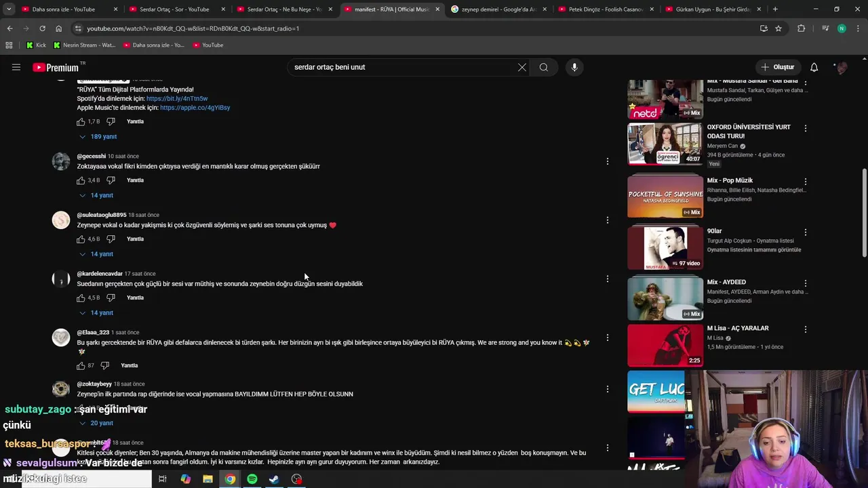
Task: Open more options for @suleataoglu8895 comment
Action: coord(608,220)
